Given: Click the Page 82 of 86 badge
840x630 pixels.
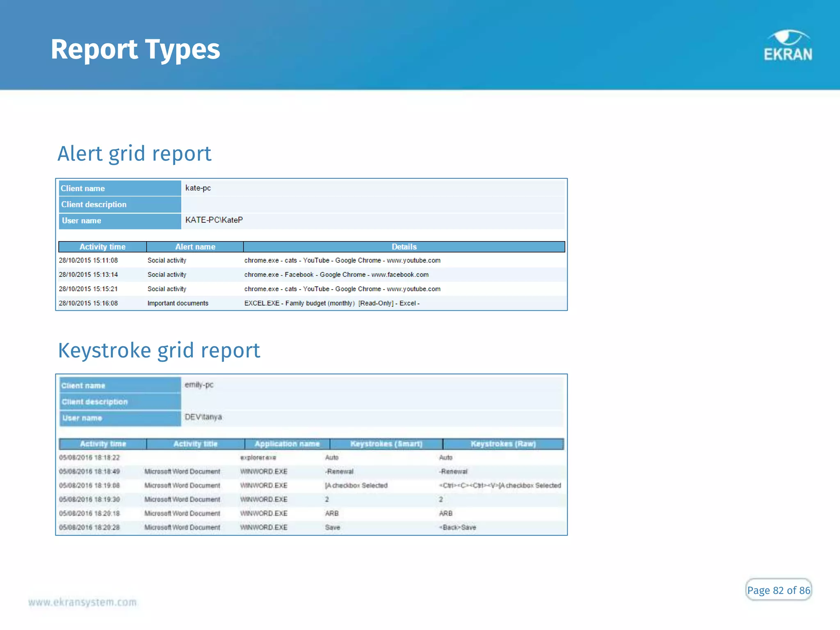Looking at the screenshot, I should 778,590.
